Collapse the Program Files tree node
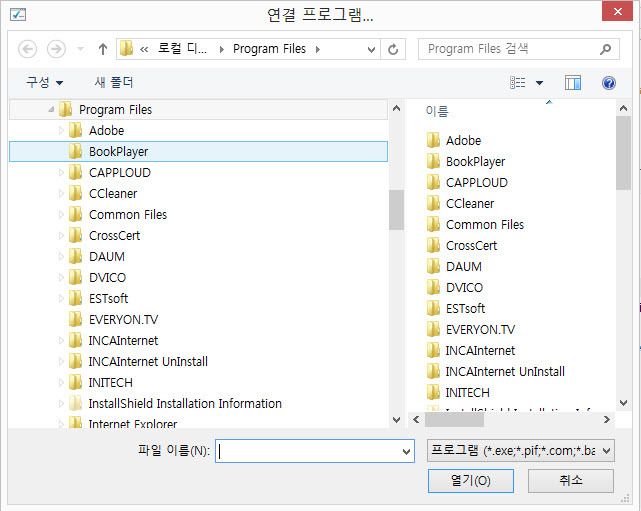The image size is (641, 511). coord(51,109)
